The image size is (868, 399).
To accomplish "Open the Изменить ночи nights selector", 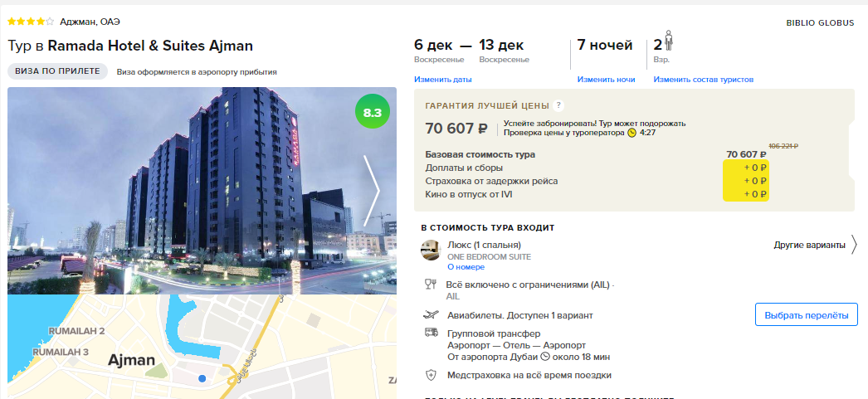I will 606,79.
